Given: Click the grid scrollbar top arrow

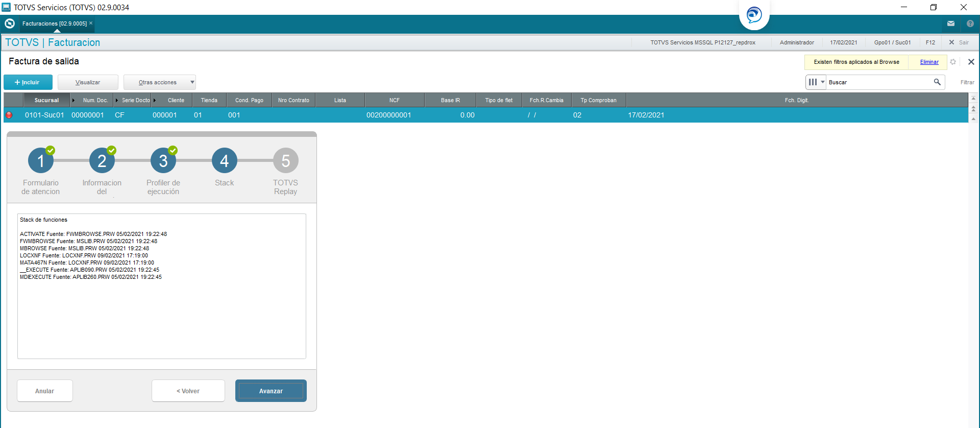Looking at the screenshot, I should point(973,98).
